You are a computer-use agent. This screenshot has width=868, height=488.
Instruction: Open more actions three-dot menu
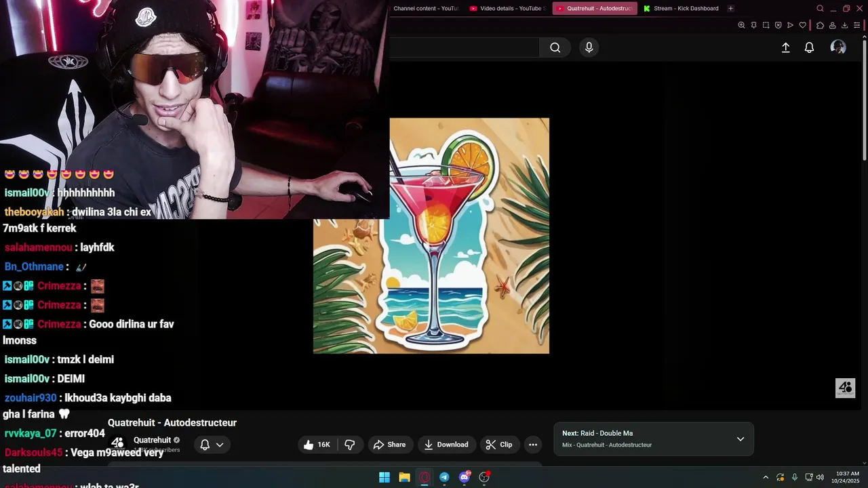point(533,445)
